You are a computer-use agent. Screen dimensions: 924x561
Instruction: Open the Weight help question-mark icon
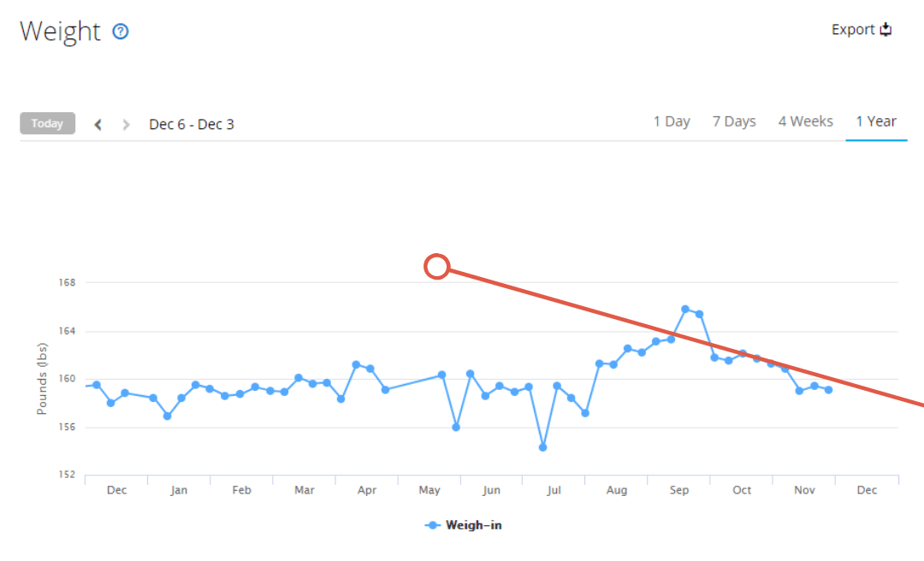(x=121, y=32)
